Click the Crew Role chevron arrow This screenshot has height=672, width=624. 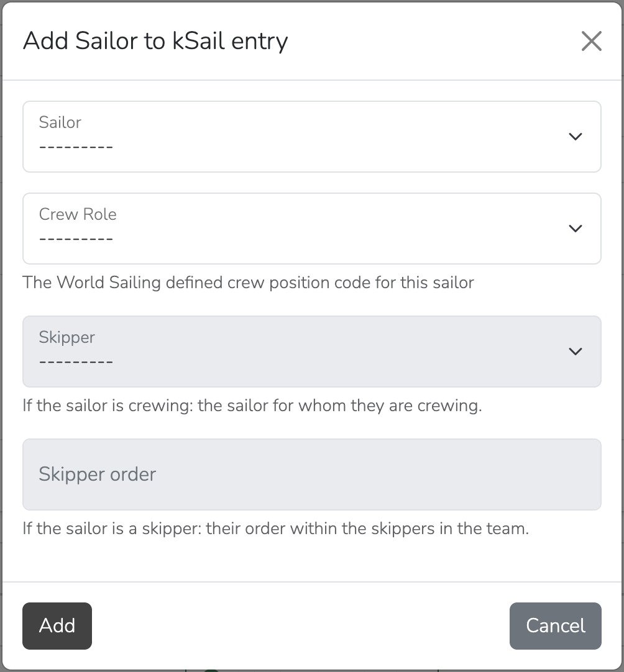[576, 229]
